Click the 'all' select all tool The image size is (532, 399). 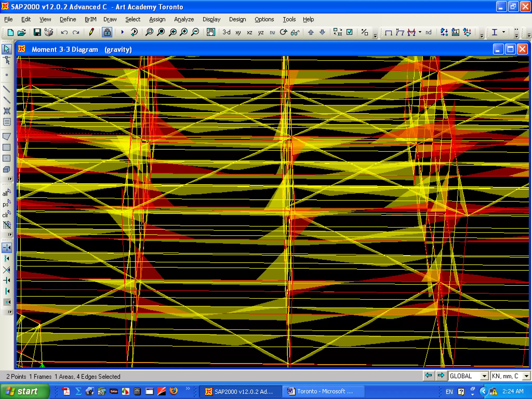6,193
